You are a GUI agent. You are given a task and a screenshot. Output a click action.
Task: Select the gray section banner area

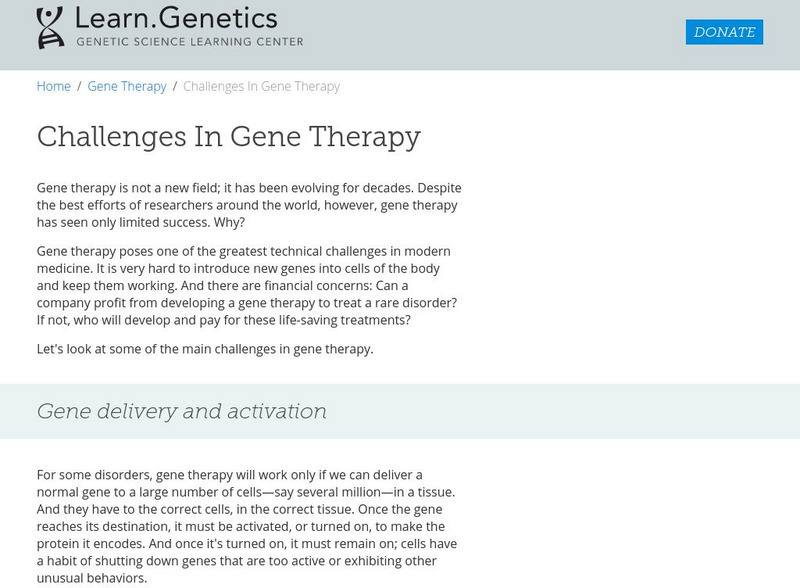point(600,408)
